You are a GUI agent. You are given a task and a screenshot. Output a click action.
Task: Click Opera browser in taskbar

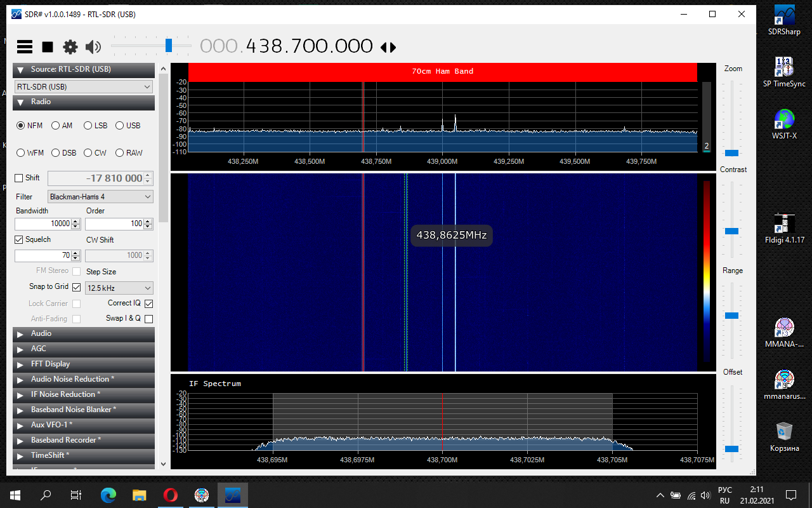[170, 495]
